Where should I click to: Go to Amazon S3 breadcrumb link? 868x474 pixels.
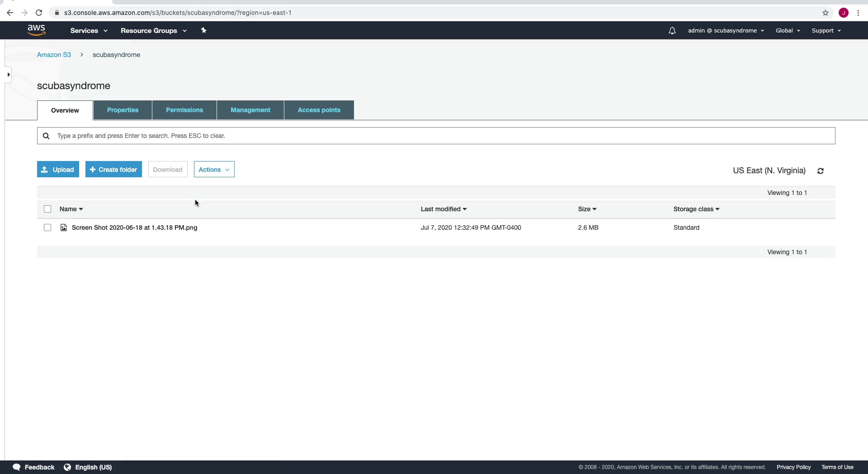click(54, 55)
